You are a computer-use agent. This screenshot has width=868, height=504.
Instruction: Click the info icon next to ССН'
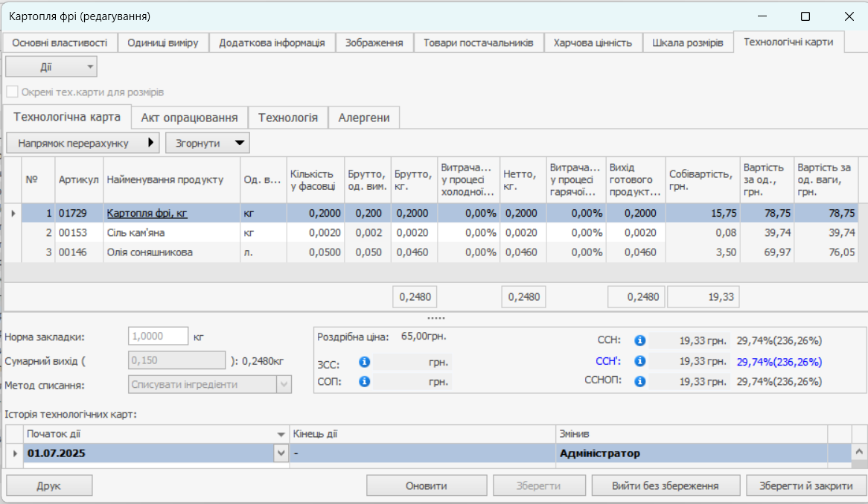[639, 362]
